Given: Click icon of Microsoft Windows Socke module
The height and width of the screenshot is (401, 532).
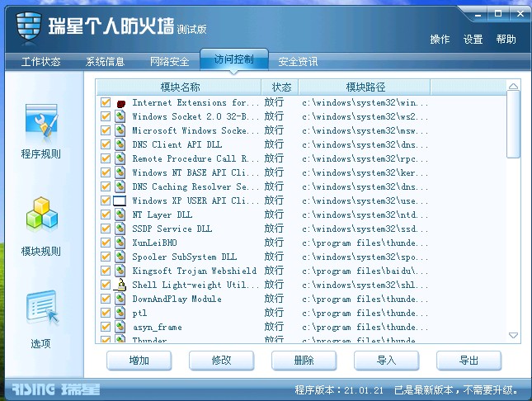Looking at the screenshot, I should point(120,130).
